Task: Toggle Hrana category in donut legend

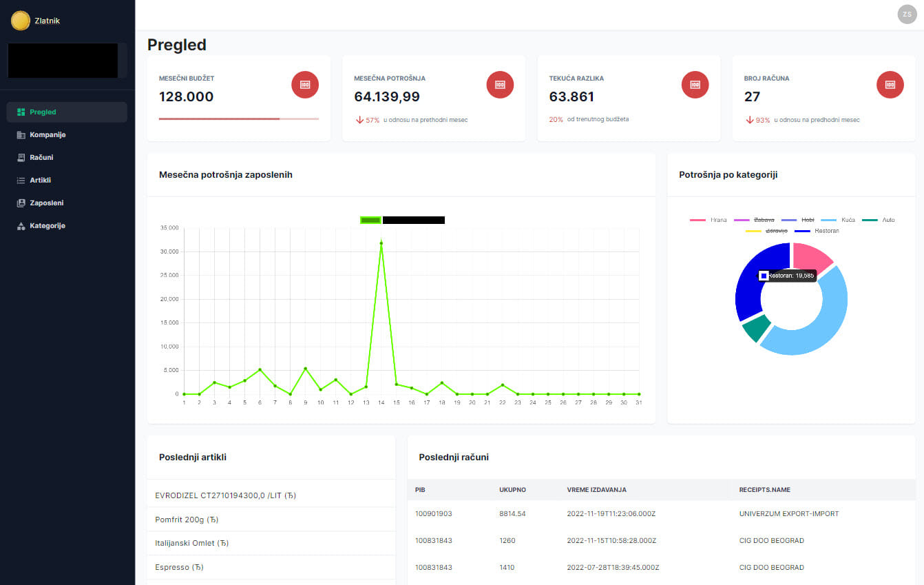Action: 708,220
